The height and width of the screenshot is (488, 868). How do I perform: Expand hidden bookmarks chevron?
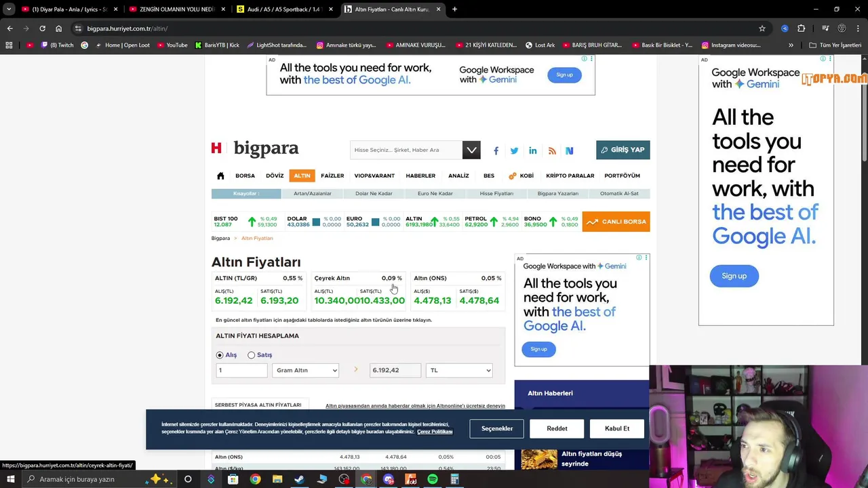[x=791, y=45]
